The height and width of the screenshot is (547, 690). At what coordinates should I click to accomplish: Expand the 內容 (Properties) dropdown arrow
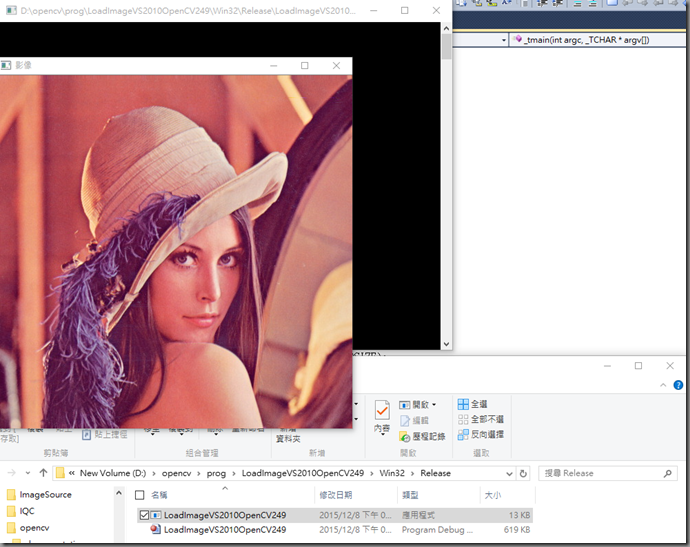click(382, 434)
